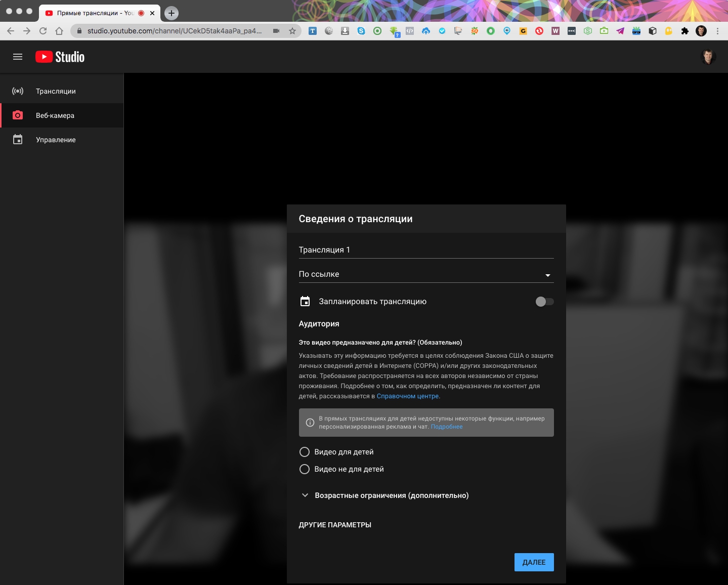Click the live broadcast icon beside Трансляции
728x585 pixels.
pyautogui.click(x=18, y=91)
